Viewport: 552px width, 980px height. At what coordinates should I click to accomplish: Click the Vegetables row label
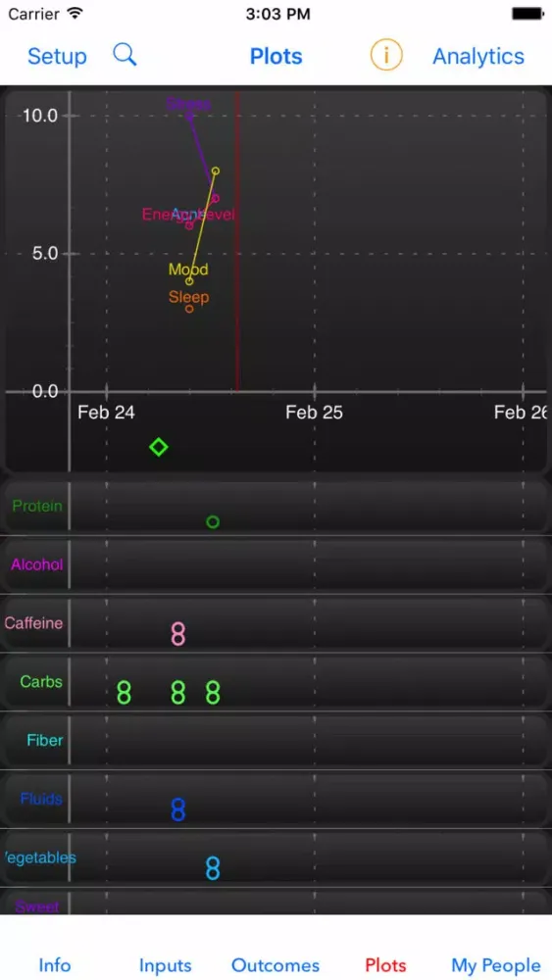[39, 857]
